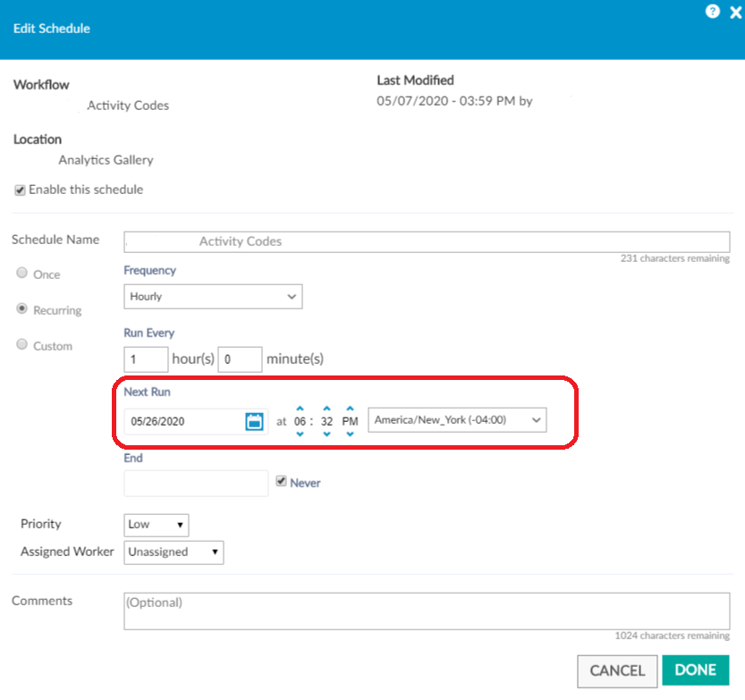The image size is (745, 700).
Task: Click the Schedule Name input field
Action: tap(427, 241)
